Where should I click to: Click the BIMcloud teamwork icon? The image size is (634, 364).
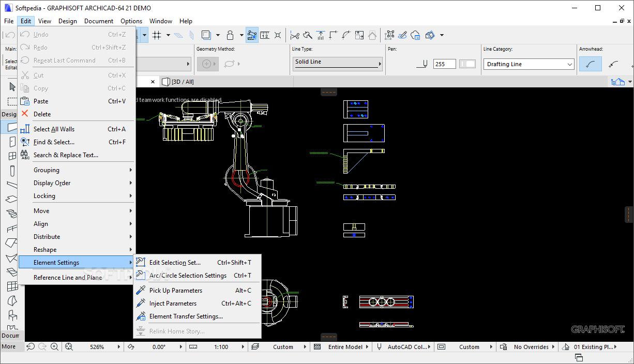click(416, 35)
